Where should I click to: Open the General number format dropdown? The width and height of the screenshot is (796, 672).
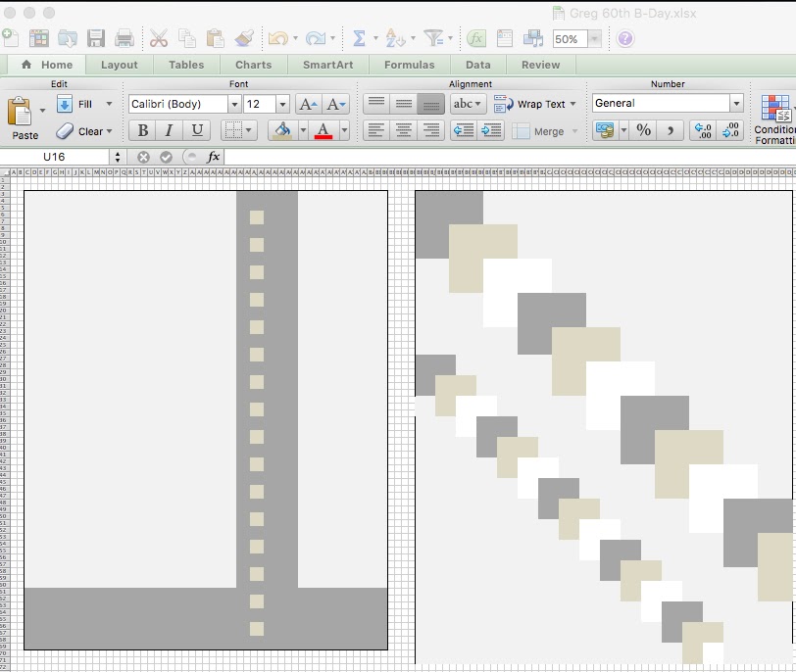[x=736, y=103]
